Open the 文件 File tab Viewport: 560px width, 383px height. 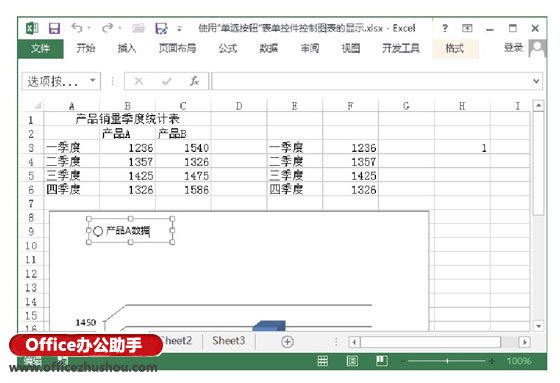40,48
